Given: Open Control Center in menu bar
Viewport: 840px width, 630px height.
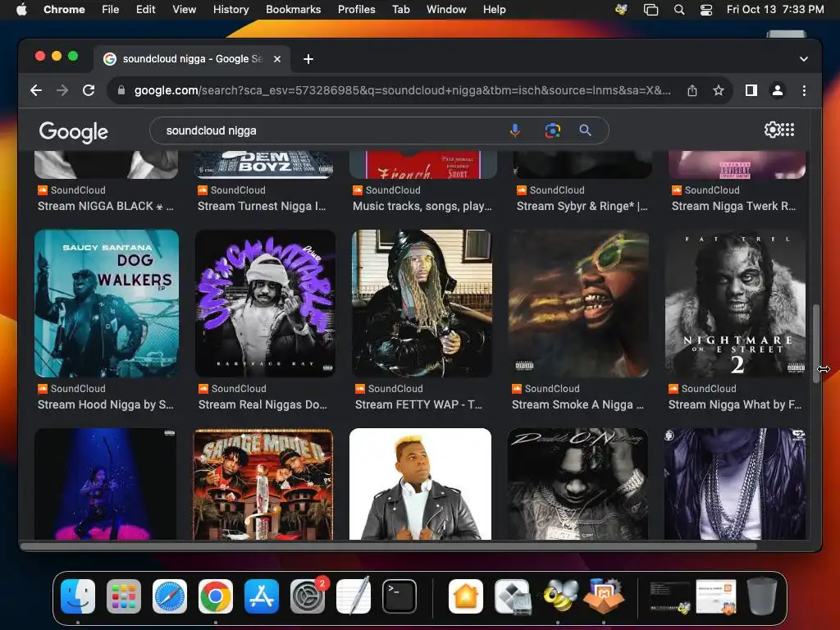Looking at the screenshot, I should 706,10.
